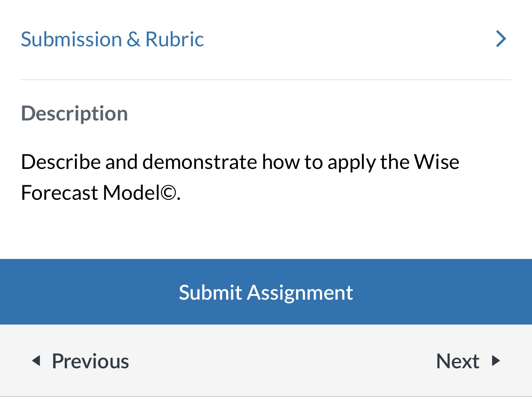Screen dimensions: 532x397
Task: Click the word 'Wise' in the description
Action: (436, 162)
